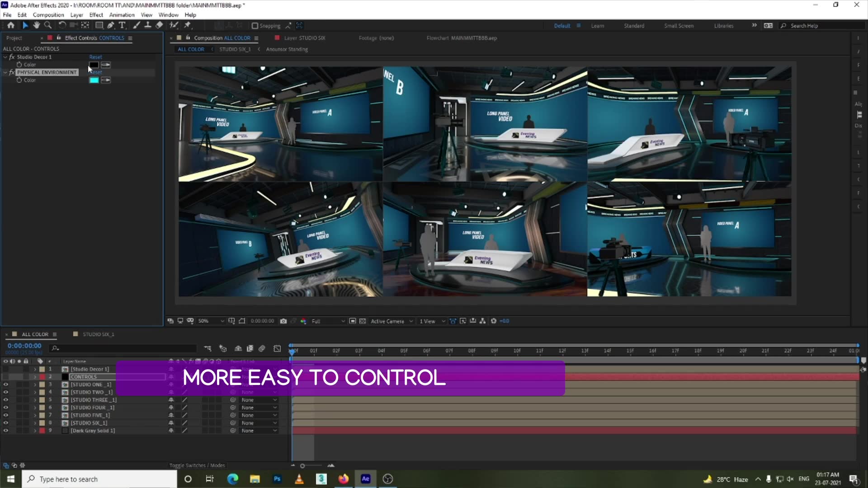Select the Brush tool
Viewport: 868px width, 488px height.
[137, 25]
